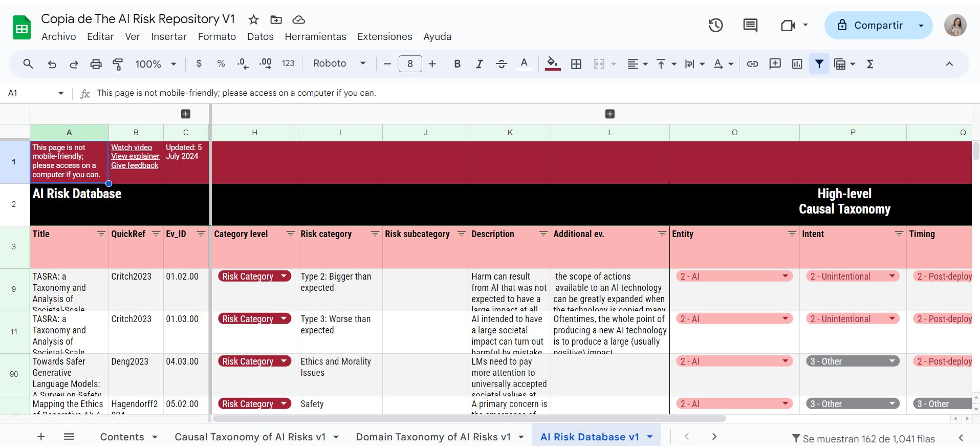The height and width of the screenshot is (446, 980).
Task: Toggle bold formatting
Action: [457, 64]
